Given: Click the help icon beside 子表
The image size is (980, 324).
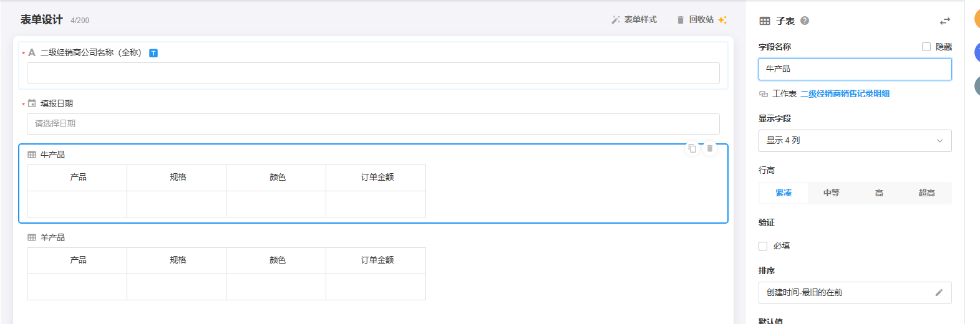Looking at the screenshot, I should 805,21.
